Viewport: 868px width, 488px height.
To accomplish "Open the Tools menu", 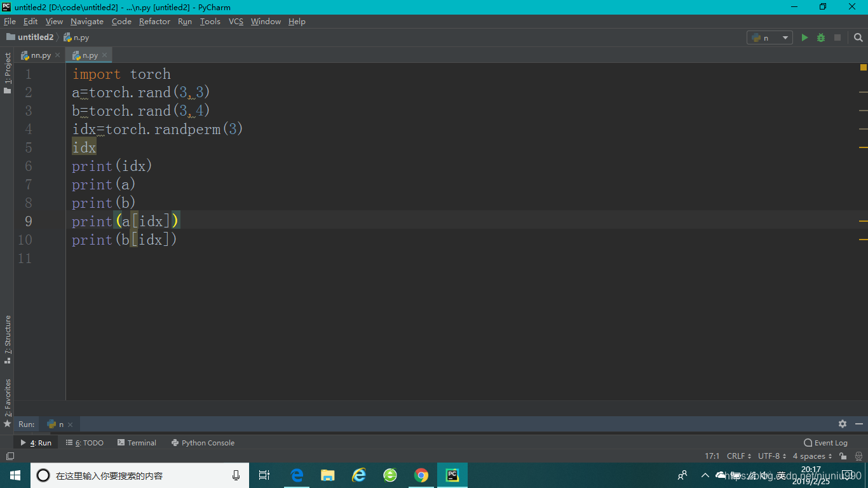I will point(210,21).
